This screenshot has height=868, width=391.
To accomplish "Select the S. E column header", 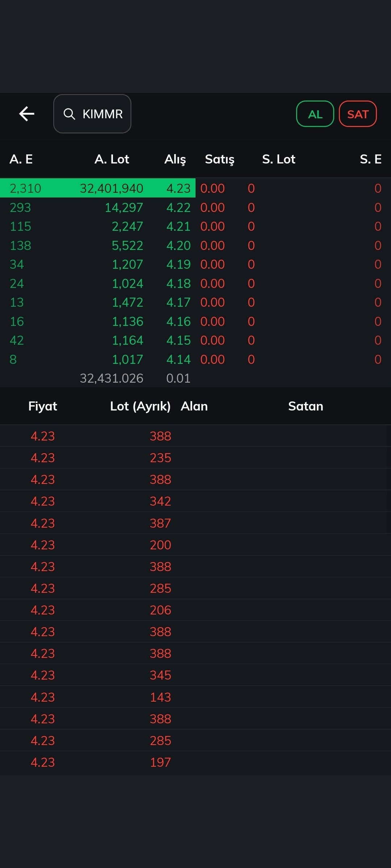I will coord(371,159).
